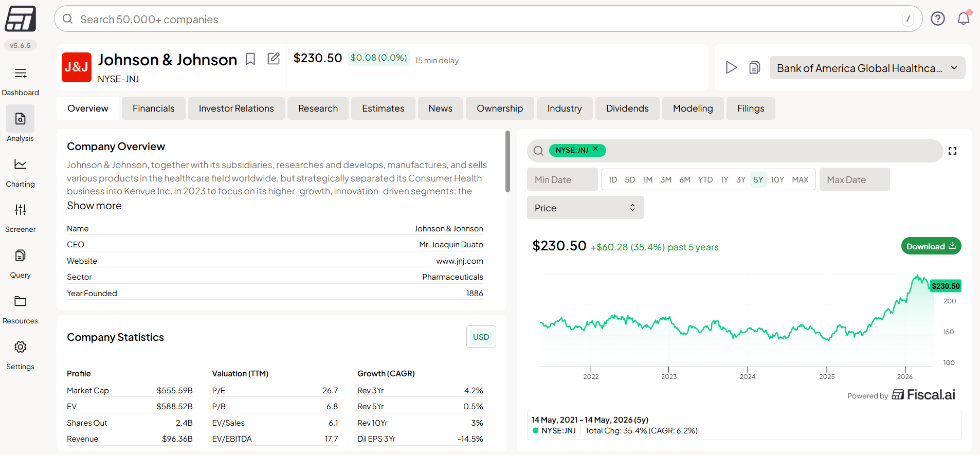Click the $230.50 chart price label
980x455 pixels.
coord(946,286)
